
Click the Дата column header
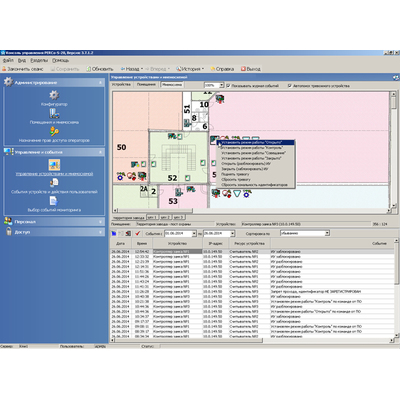coord(121,244)
